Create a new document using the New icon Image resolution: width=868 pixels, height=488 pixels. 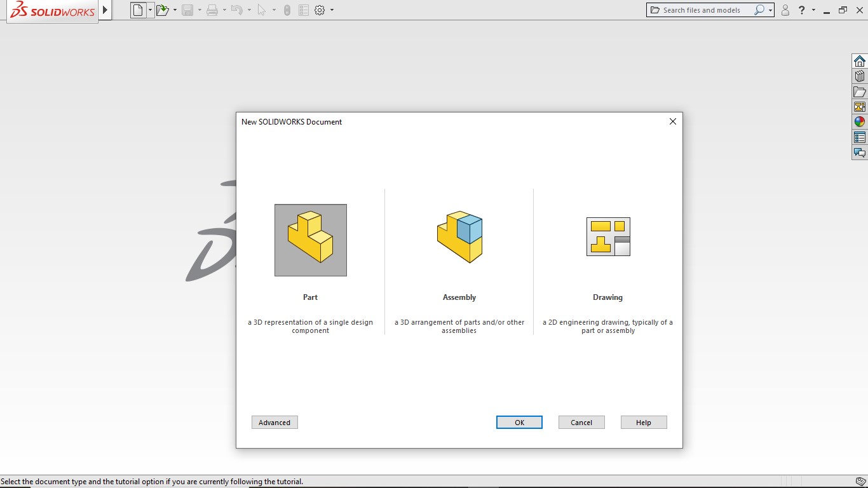[137, 10]
